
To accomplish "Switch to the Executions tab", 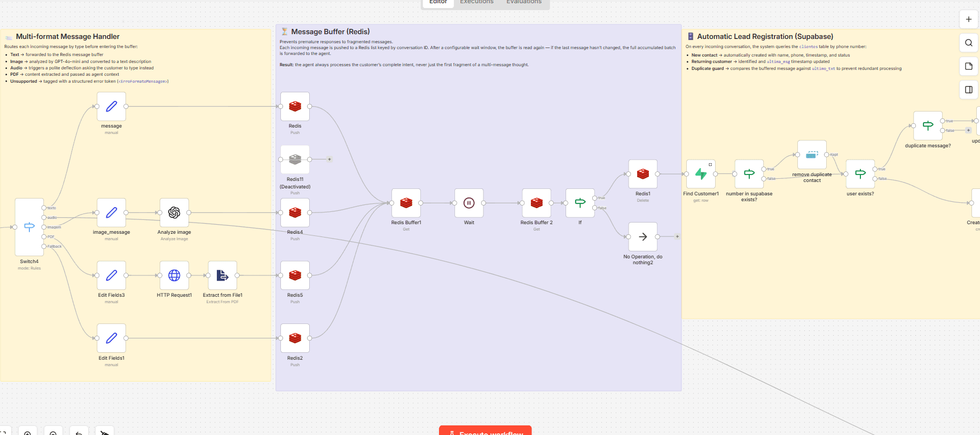I will (477, 2).
